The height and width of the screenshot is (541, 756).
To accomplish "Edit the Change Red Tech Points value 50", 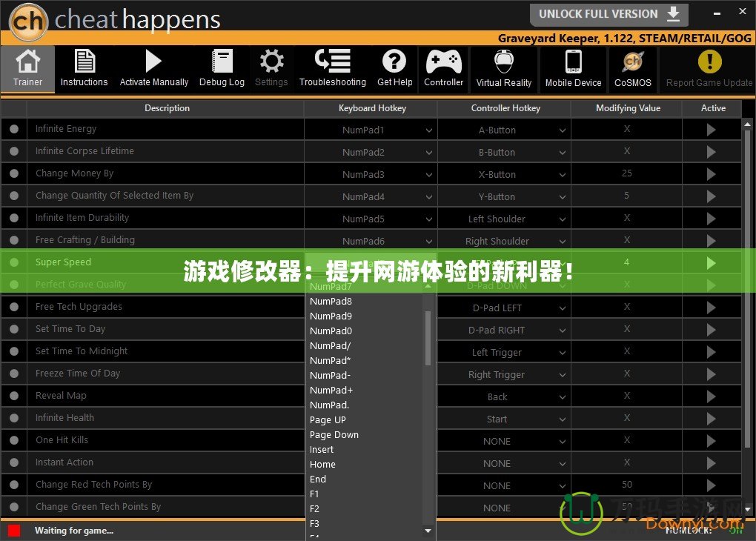I will [x=626, y=484].
